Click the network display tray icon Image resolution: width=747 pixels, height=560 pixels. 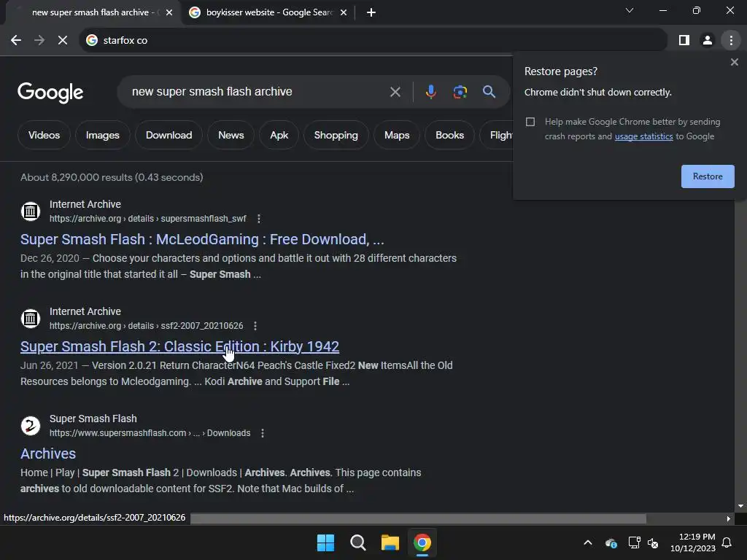[634, 542]
